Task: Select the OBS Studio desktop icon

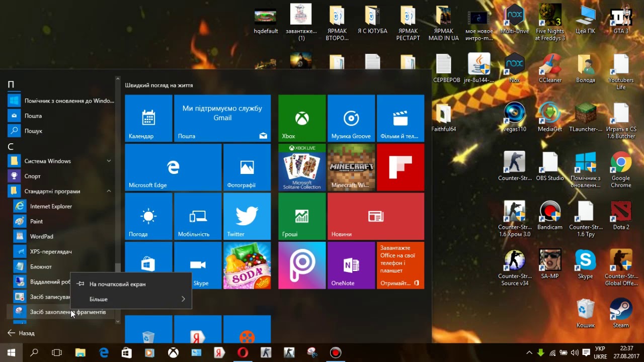Action: pyautogui.click(x=550, y=166)
